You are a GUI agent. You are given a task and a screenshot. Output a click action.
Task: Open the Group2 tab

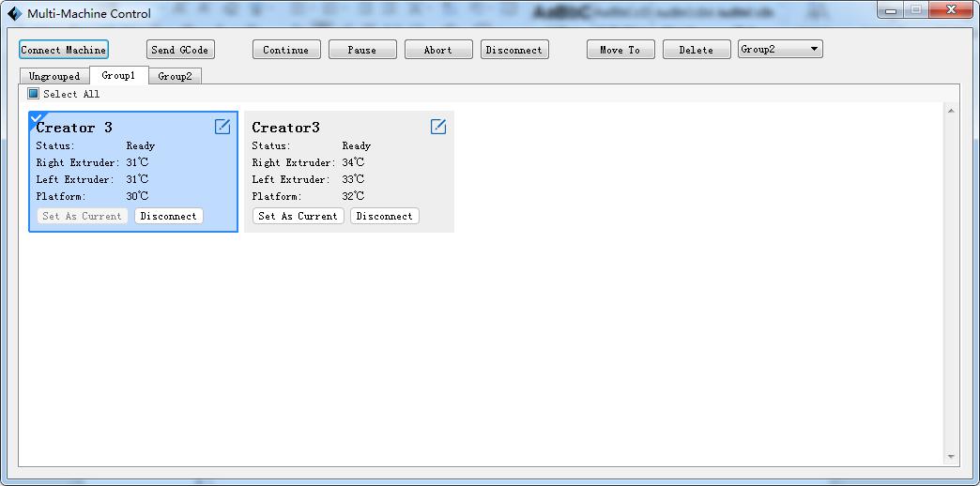tap(175, 76)
